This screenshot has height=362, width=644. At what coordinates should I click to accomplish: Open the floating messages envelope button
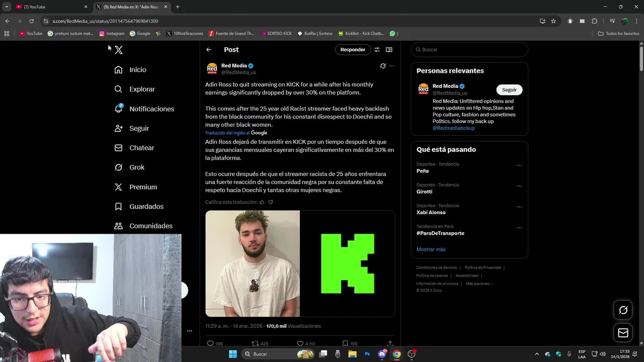[623, 333]
